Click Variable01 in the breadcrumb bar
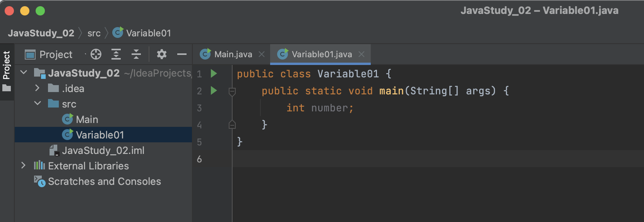This screenshot has width=644, height=222. 149,33
